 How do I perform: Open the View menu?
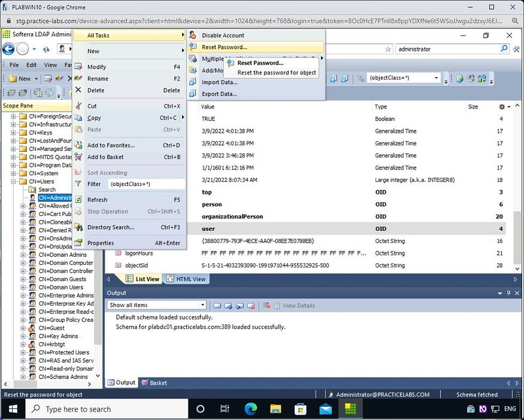point(50,65)
